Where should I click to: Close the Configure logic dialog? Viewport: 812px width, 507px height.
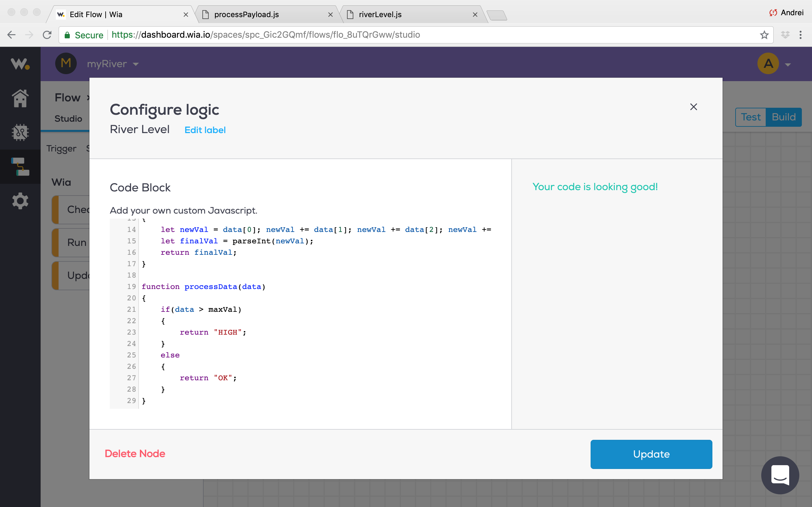(693, 107)
